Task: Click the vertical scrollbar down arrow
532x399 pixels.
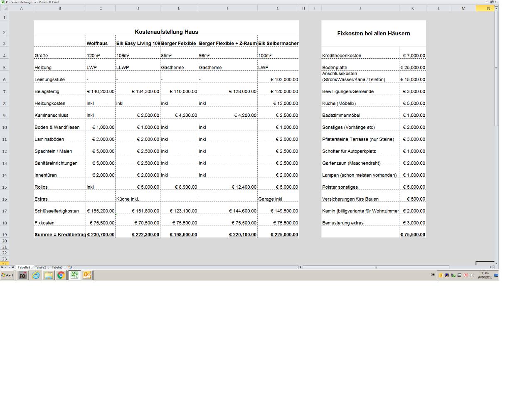Action: click(496, 263)
